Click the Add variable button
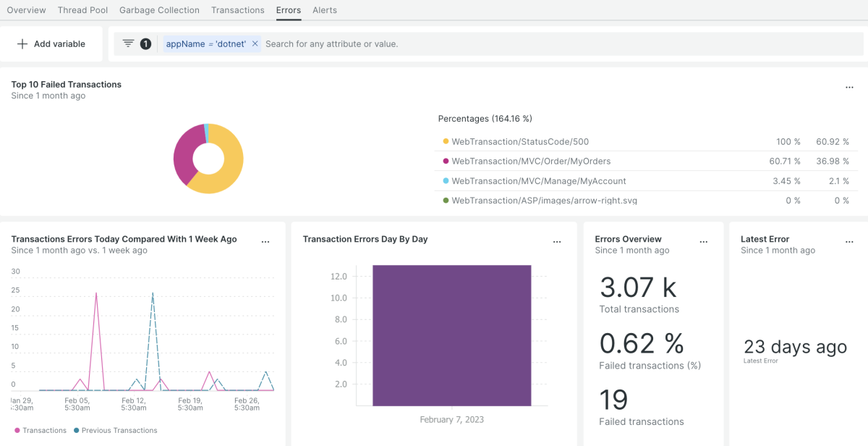 coord(51,44)
